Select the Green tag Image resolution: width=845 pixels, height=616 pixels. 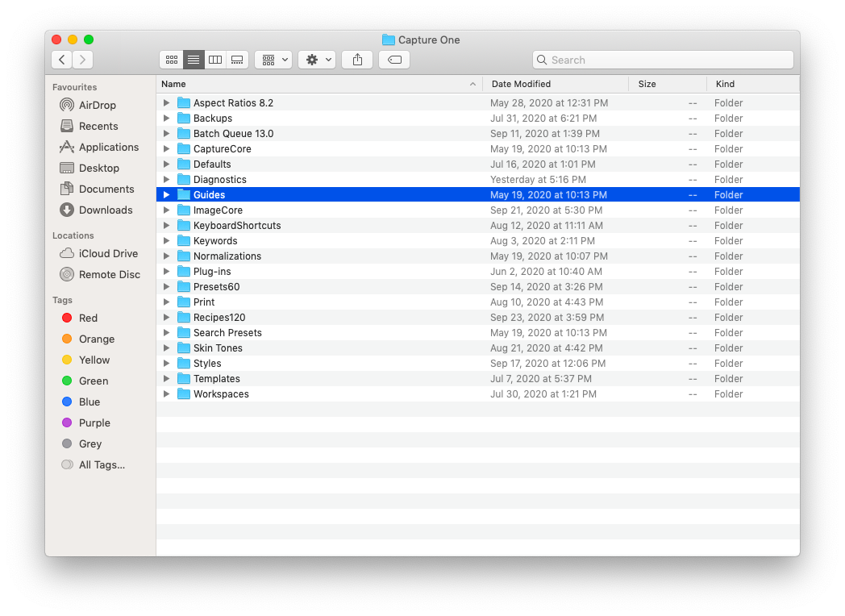85,381
